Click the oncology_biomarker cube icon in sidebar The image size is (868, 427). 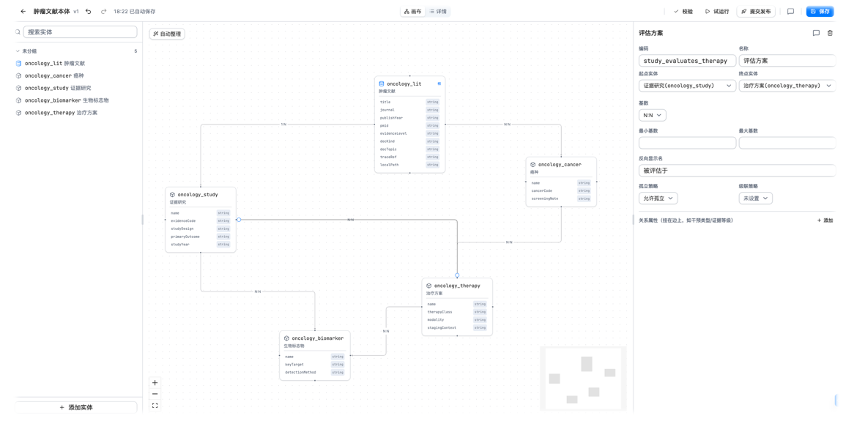pos(19,100)
